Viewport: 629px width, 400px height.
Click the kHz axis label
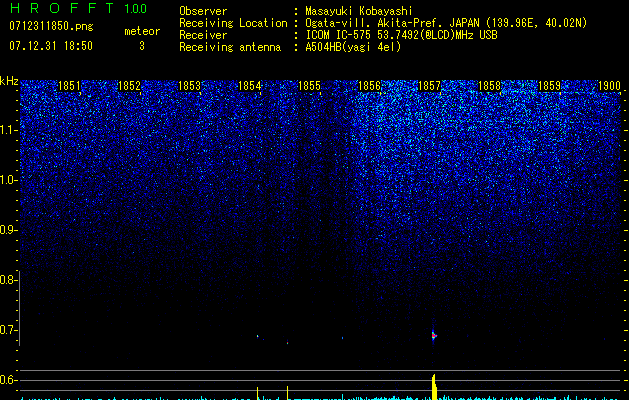point(9,81)
